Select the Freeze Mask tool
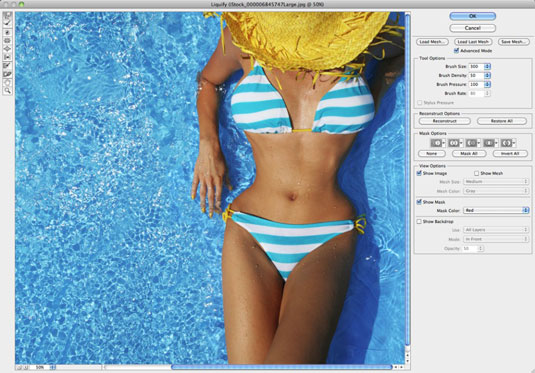Image resolution: width=535 pixels, height=373 pixels. tap(8, 66)
